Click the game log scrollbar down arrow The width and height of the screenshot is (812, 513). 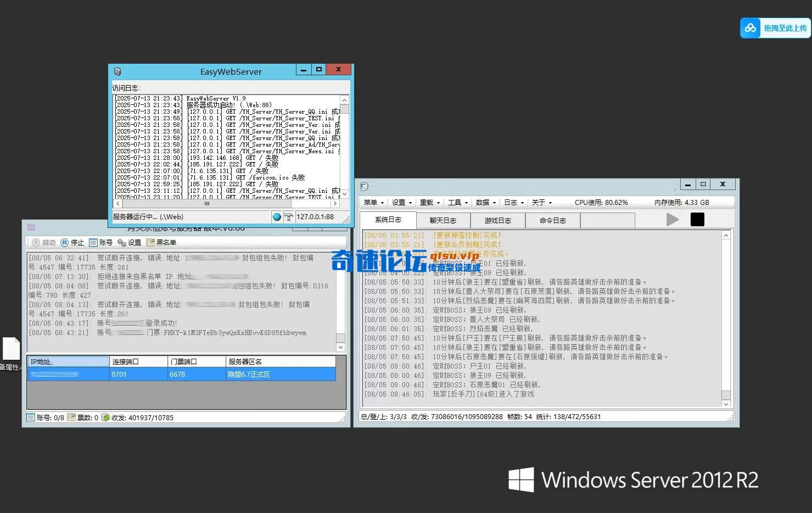click(726, 404)
